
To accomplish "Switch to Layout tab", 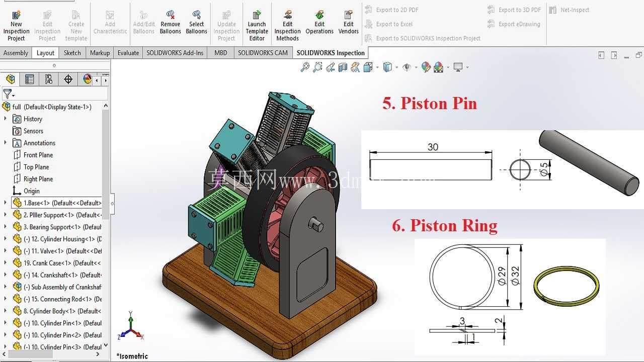I will 45,53.
